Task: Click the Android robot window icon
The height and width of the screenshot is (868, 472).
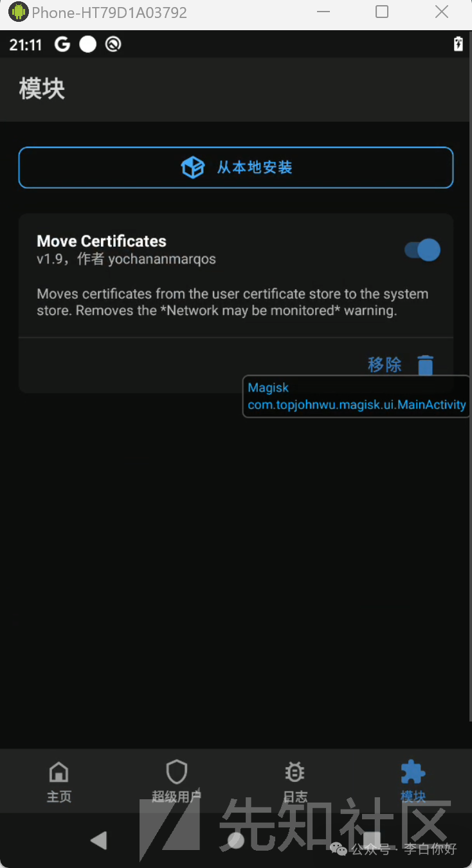Action: (19, 12)
